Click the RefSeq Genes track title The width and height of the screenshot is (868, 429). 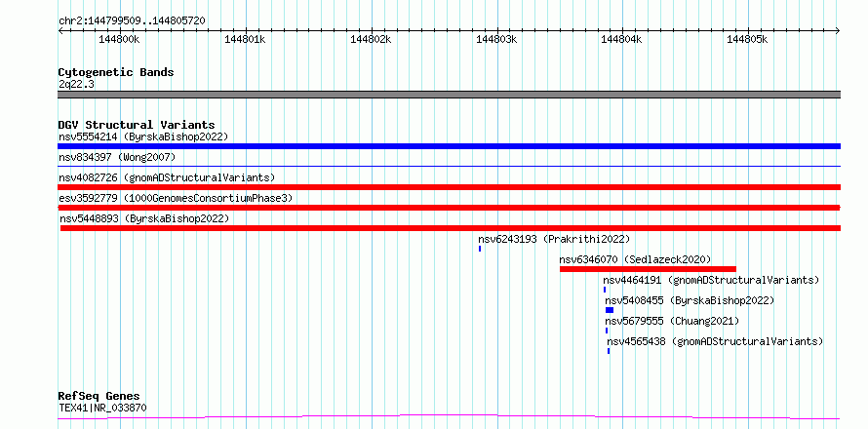99,397
